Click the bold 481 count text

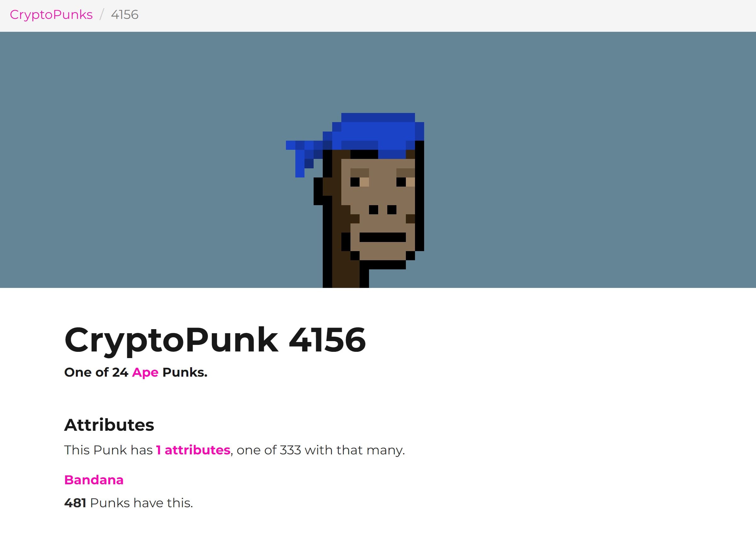[75, 503]
